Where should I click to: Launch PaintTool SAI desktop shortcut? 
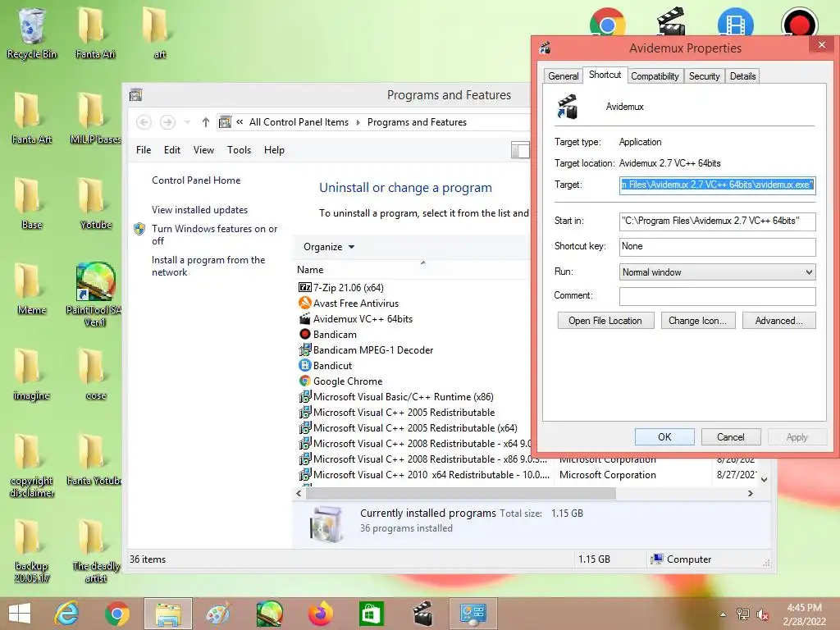coord(95,294)
